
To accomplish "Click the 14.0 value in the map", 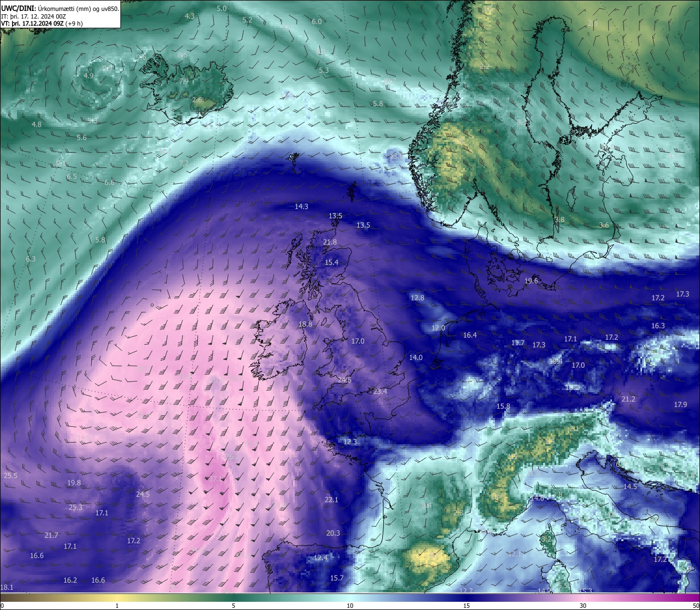I will 416,357.
